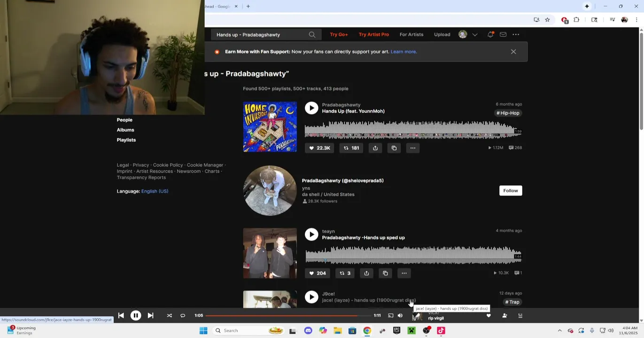Change language via English (US) link
644x338 pixels.
pos(155,191)
